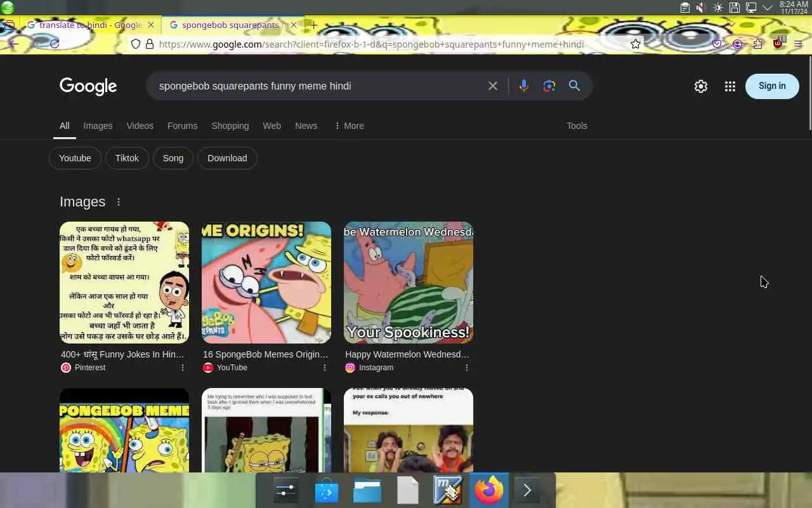
Task: Close the 'spongebob squarepants' tab
Action: (x=293, y=25)
